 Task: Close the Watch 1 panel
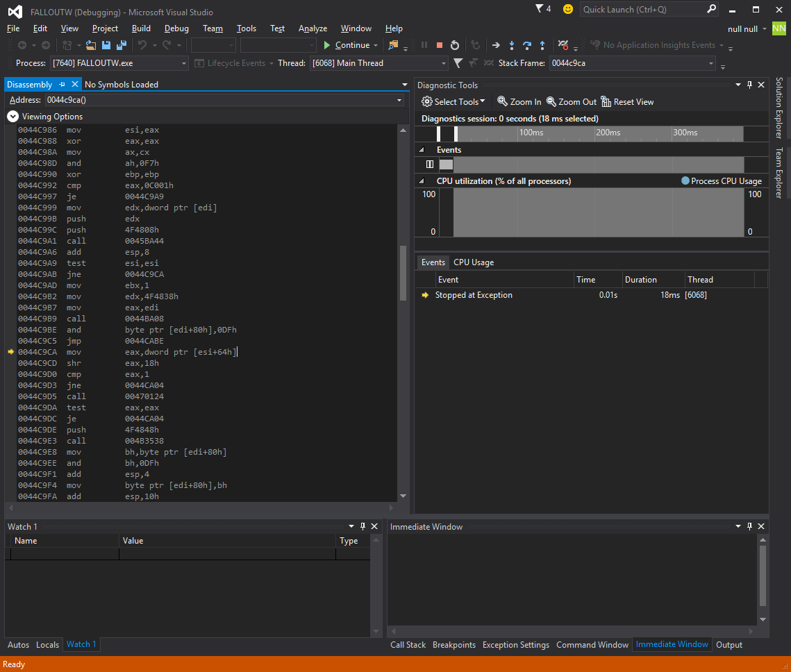[x=374, y=526]
